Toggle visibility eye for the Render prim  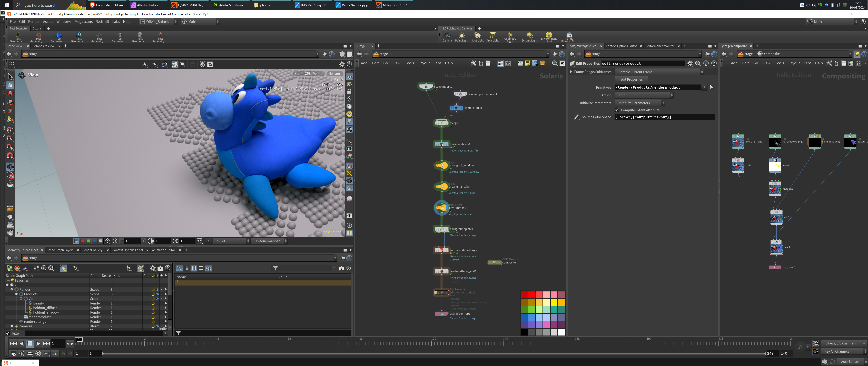point(157,290)
